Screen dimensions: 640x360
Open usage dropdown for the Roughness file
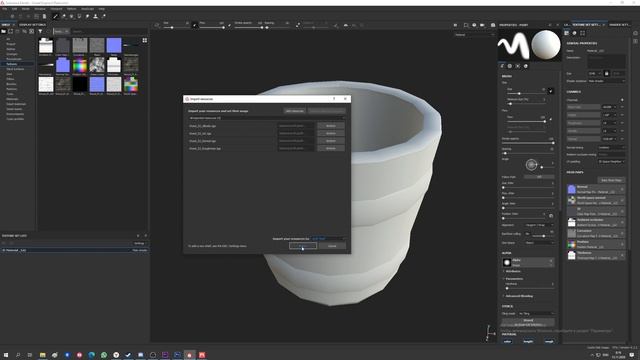(296, 148)
